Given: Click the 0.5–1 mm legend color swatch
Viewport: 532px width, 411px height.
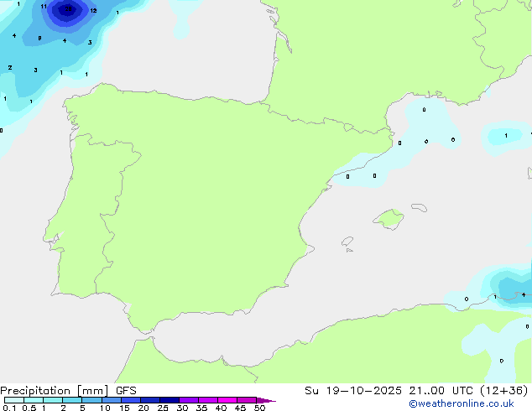Looking at the screenshot, I should (34, 400).
